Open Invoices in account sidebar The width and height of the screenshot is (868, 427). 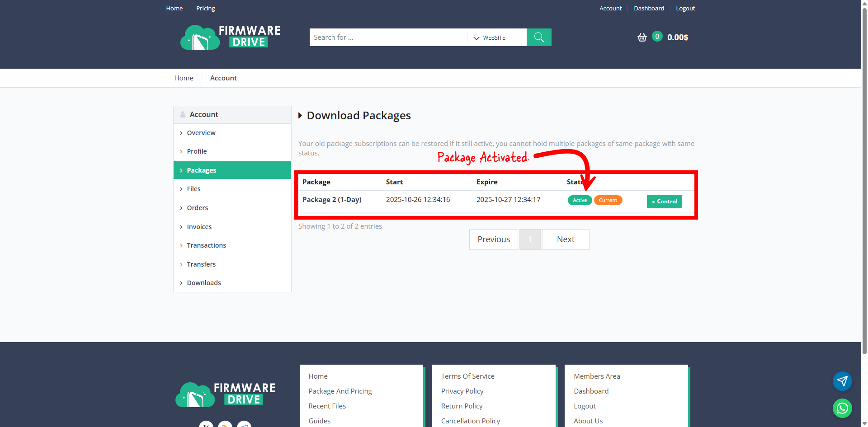[x=199, y=227]
